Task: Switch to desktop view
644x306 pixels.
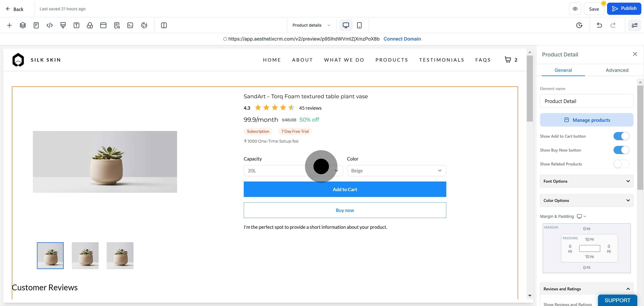Action: click(x=346, y=25)
